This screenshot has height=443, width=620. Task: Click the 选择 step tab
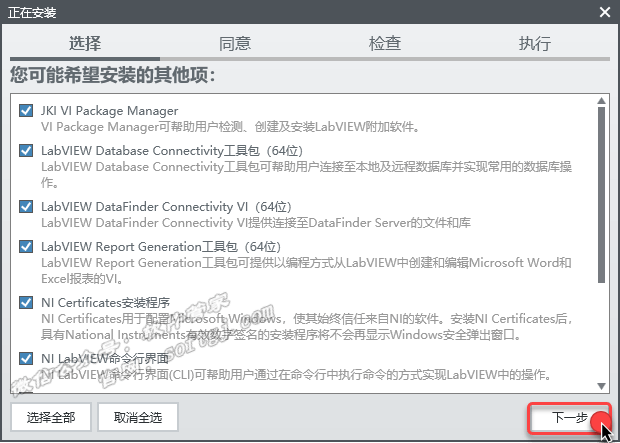(85, 43)
